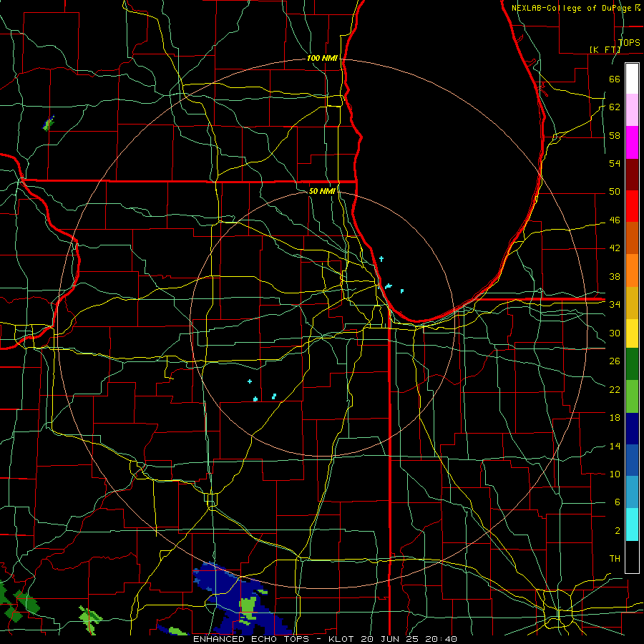Select the yellow legend color block

click(x=632, y=333)
